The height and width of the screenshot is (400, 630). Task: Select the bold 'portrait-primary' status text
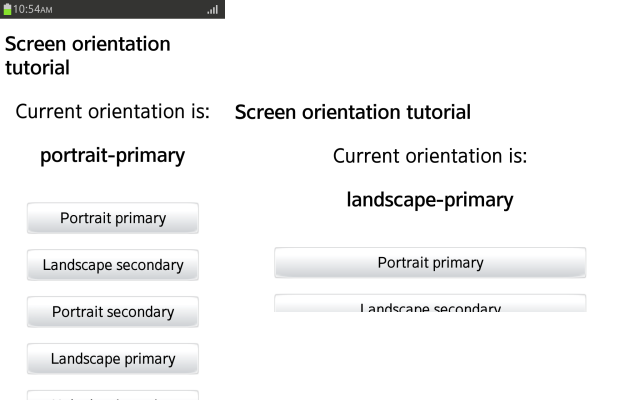coord(112,155)
